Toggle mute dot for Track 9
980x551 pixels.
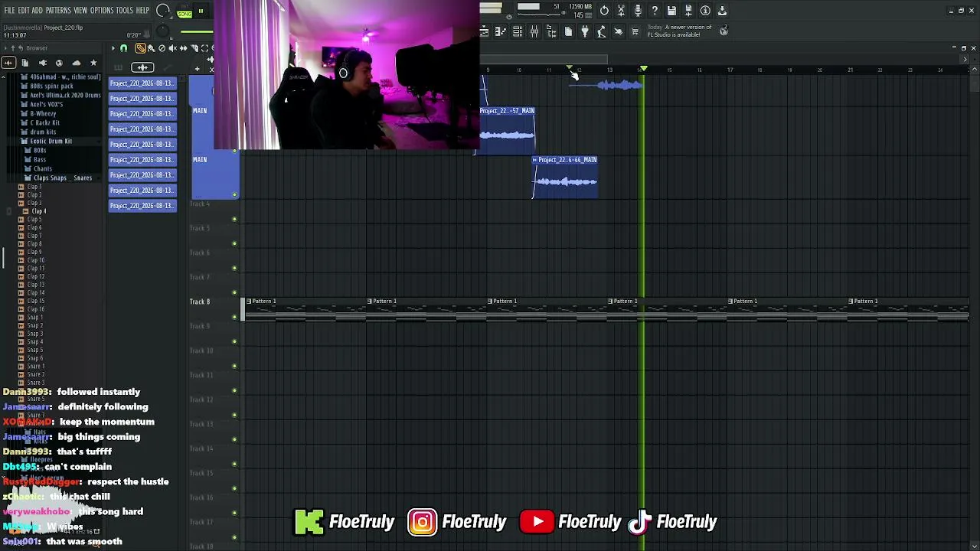click(234, 341)
